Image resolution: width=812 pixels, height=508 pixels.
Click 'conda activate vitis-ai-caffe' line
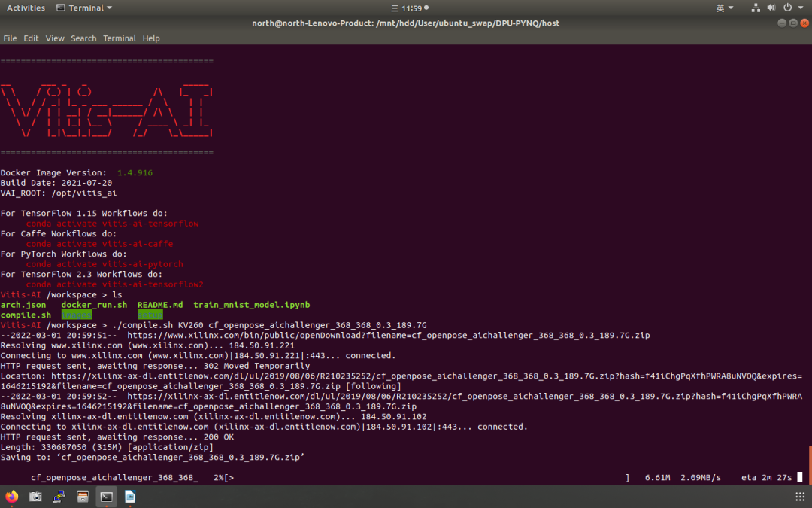click(99, 244)
